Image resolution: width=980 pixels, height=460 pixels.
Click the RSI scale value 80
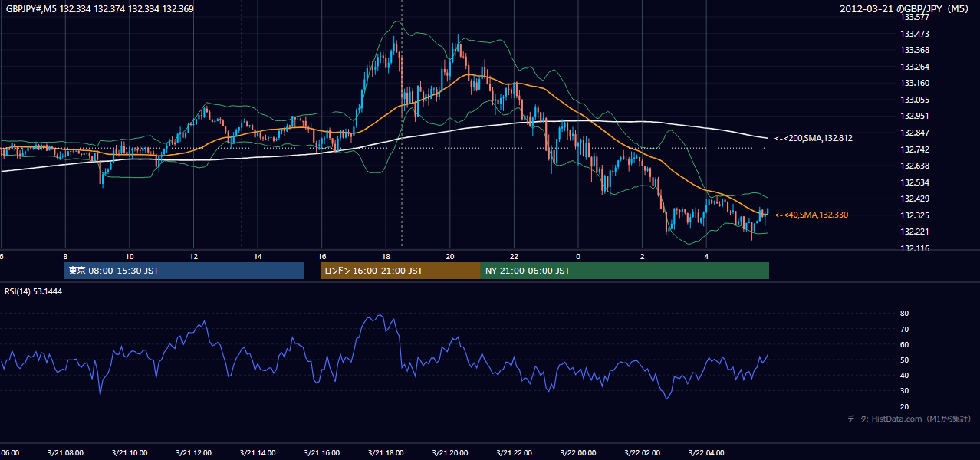(905, 314)
